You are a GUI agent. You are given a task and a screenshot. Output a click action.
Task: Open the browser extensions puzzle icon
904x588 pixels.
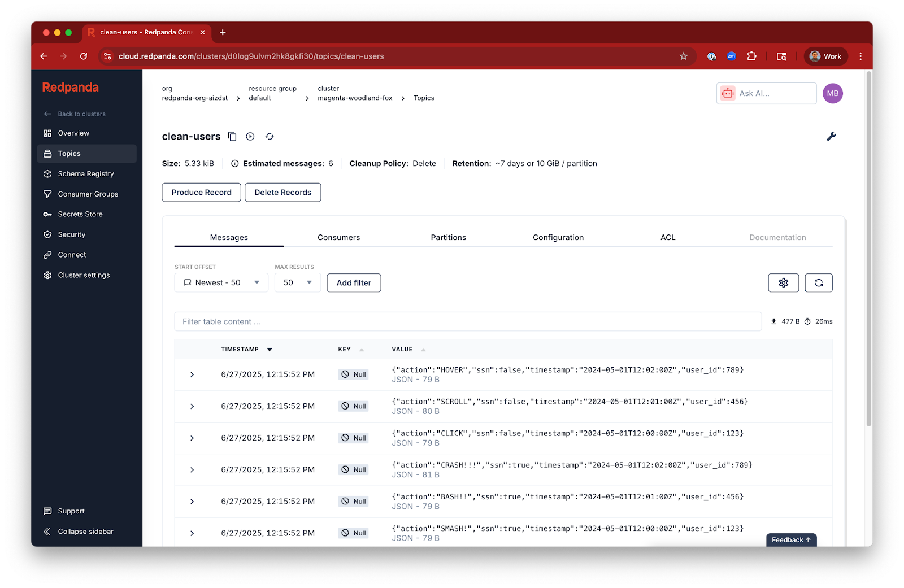coord(751,56)
